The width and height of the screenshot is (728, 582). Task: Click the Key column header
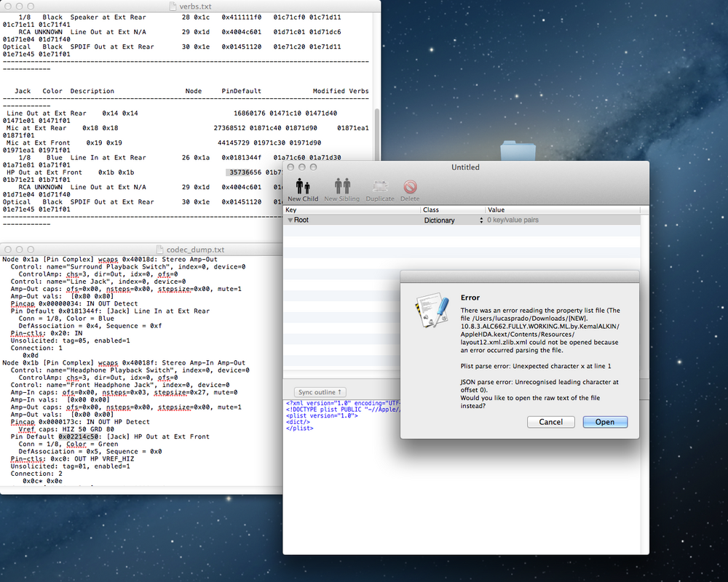(352, 210)
